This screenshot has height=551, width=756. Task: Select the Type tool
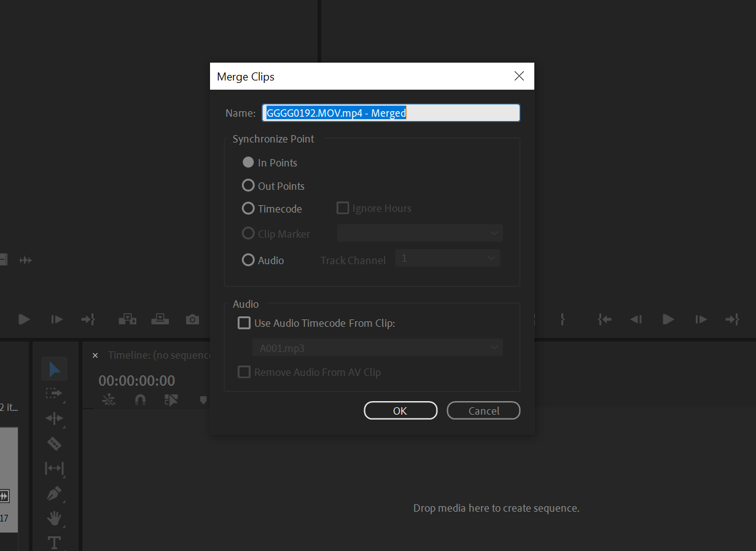pyautogui.click(x=55, y=542)
